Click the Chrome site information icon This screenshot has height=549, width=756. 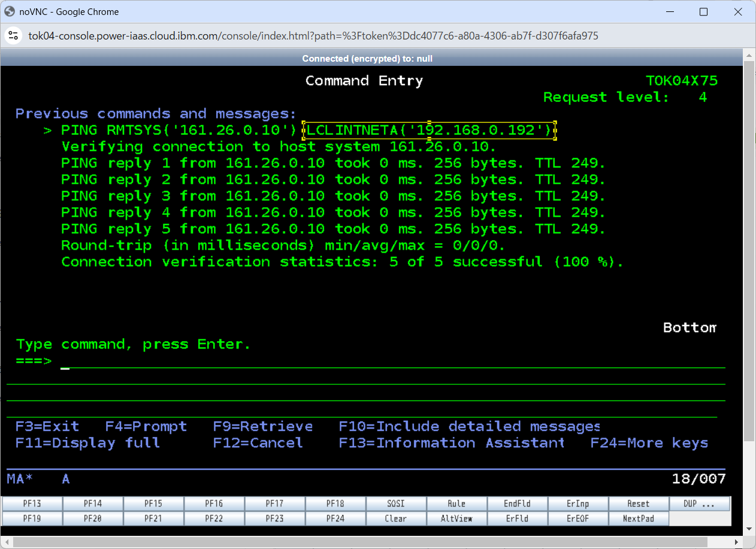[x=13, y=36]
